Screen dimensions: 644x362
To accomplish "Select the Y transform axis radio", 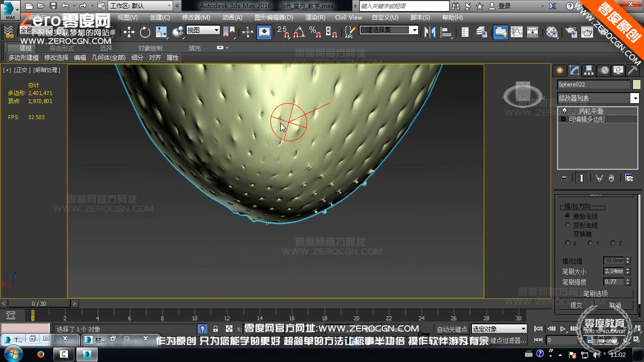I will click(590, 243).
